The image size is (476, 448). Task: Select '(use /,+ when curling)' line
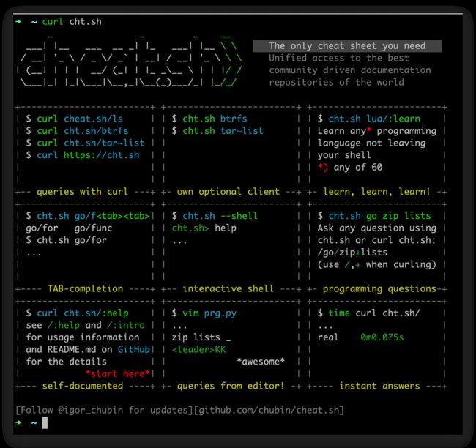pos(376,264)
